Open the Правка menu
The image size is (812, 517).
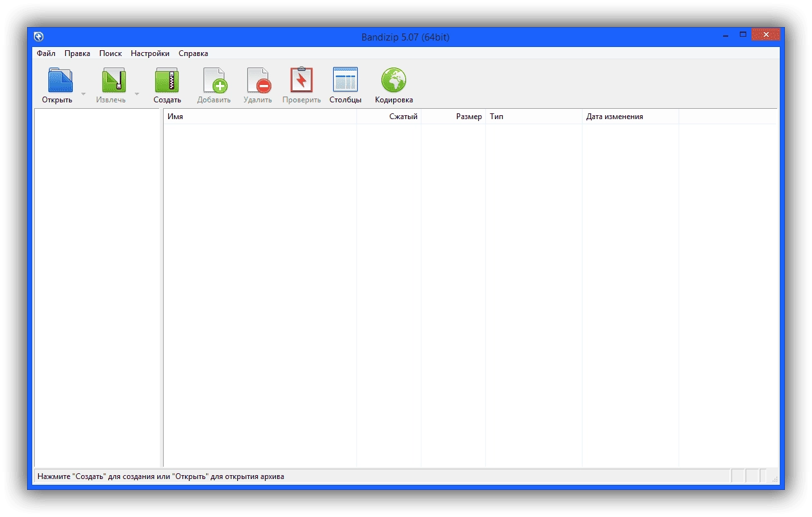pyautogui.click(x=77, y=53)
